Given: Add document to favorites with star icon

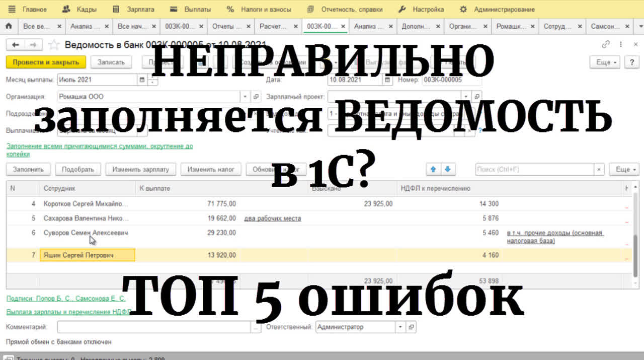Looking at the screenshot, I should [54, 45].
